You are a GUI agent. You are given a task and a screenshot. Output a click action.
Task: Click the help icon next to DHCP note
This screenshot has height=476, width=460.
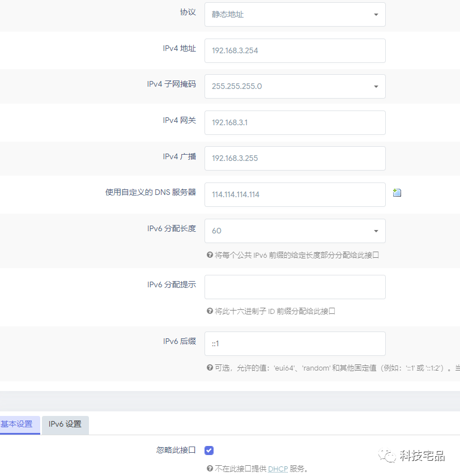click(210, 469)
